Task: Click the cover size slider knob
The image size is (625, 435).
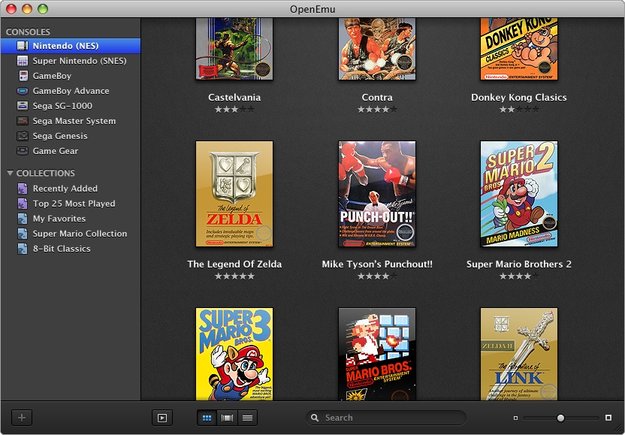Action: click(560, 418)
